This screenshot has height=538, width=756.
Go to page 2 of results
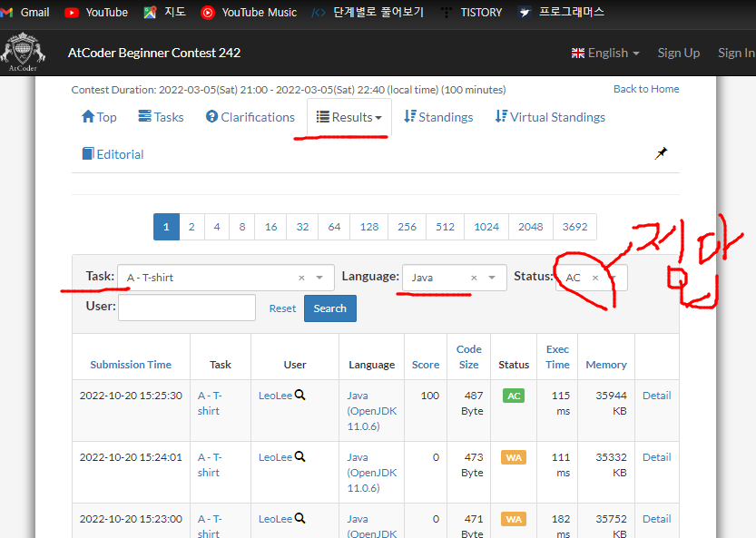[x=191, y=227]
